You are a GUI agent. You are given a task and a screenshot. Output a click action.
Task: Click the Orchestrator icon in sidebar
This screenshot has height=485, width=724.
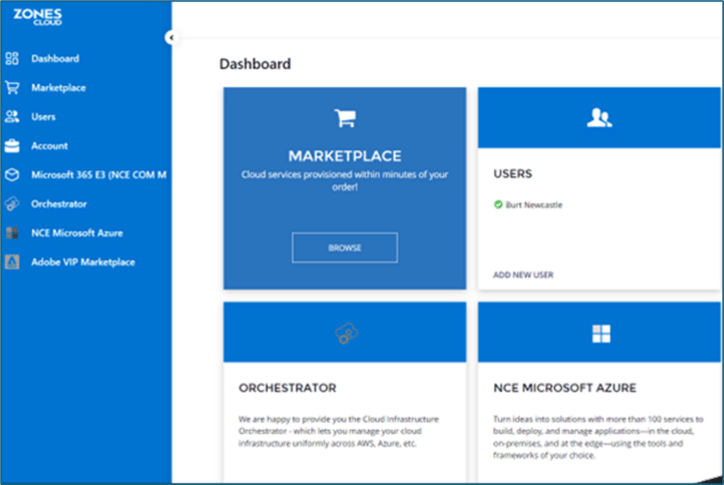coord(12,204)
